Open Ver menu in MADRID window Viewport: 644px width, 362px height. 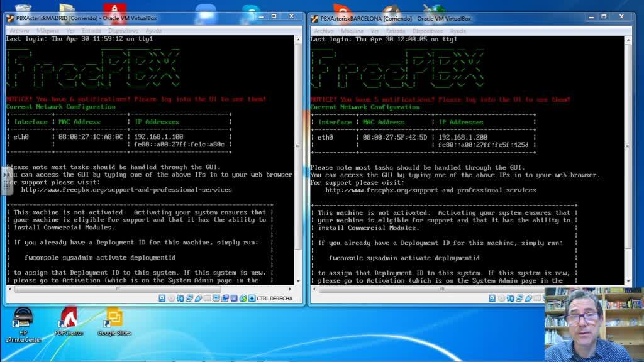70,30
